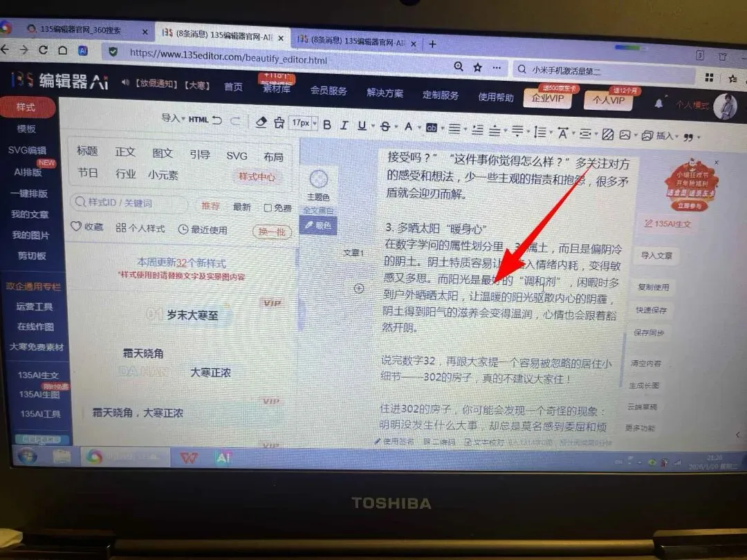This screenshot has height=560, width=747.
Task: Click the 快速保存 button
Action: [x=652, y=310]
